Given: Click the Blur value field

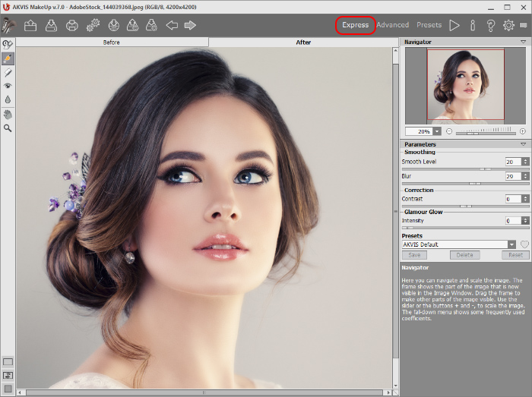Looking at the screenshot, I should tap(513, 176).
